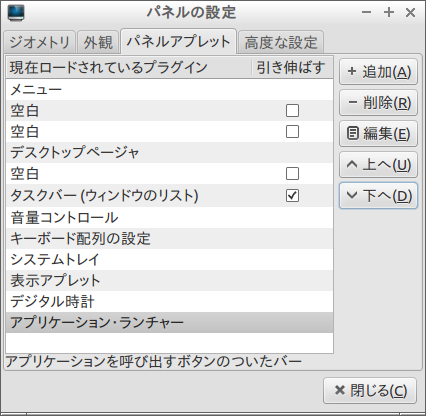The width and height of the screenshot is (426, 416).
Task: Select the 音量コントロール plugin row
Action: (x=169, y=217)
